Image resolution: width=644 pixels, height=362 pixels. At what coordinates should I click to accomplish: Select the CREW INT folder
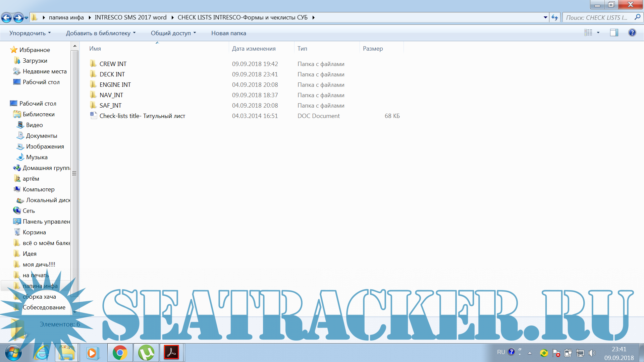tap(113, 64)
